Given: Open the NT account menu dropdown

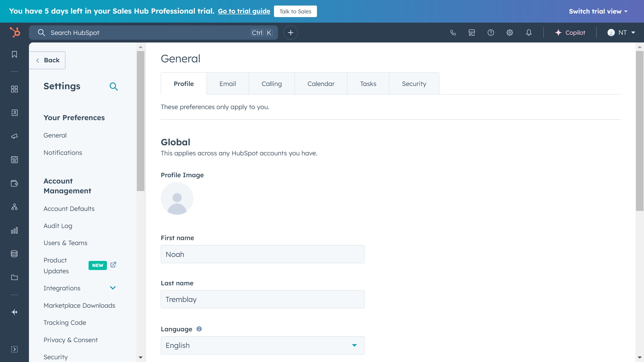Looking at the screenshot, I should [x=621, y=33].
